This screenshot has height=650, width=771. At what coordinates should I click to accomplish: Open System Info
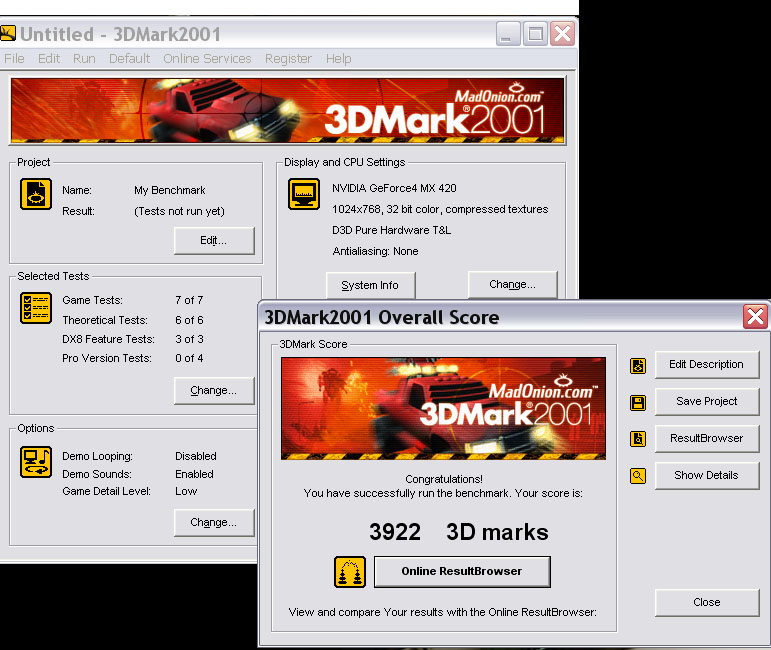(x=370, y=285)
